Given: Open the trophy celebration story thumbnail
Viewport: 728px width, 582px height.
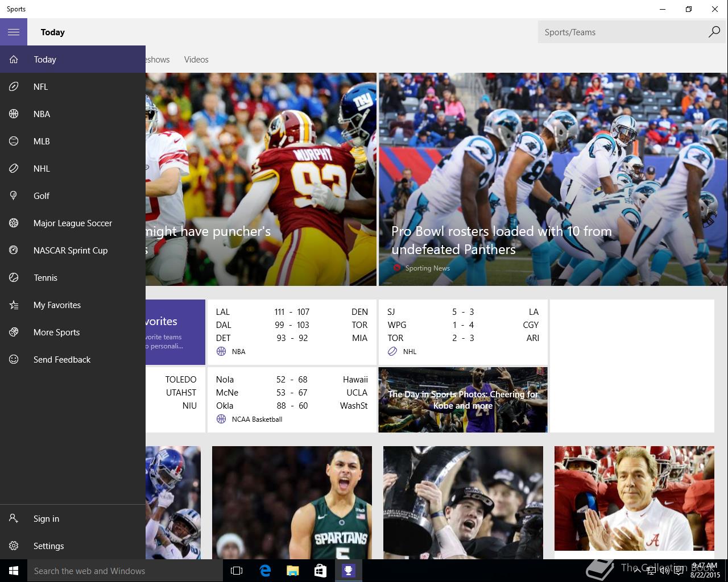Looking at the screenshot, I should (x=463, y=502).
